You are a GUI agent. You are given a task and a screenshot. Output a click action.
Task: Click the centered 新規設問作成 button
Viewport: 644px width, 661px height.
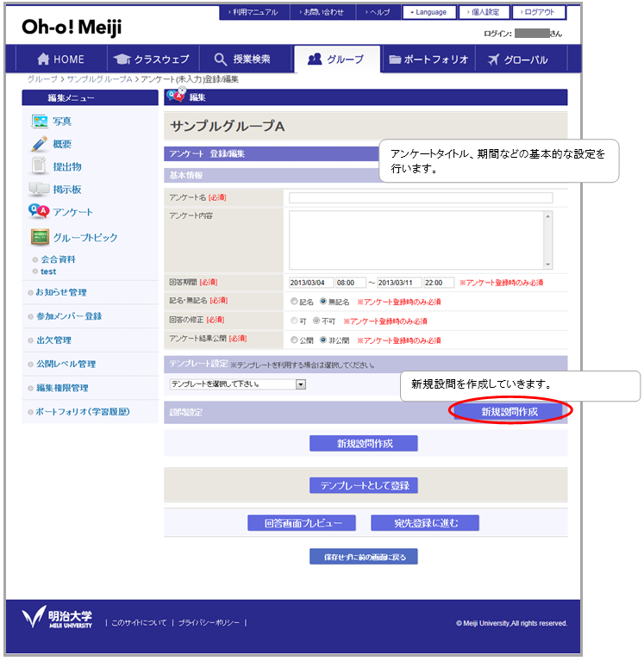coord(364,443)
